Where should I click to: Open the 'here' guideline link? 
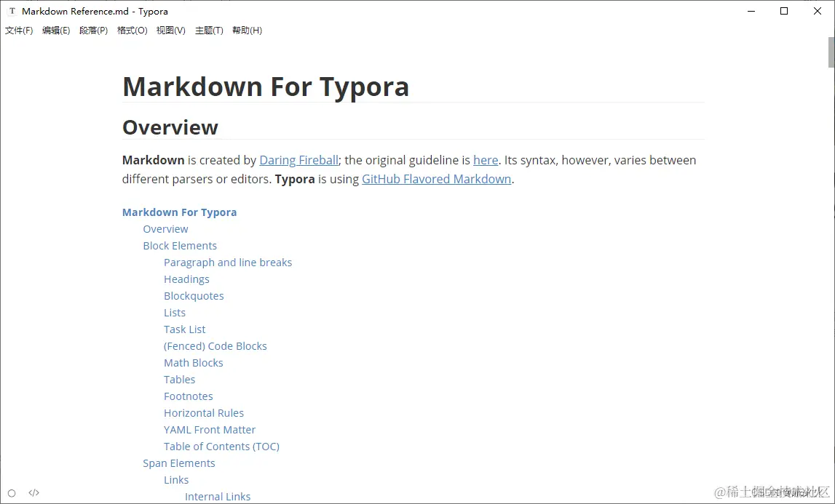pos(486,160)
